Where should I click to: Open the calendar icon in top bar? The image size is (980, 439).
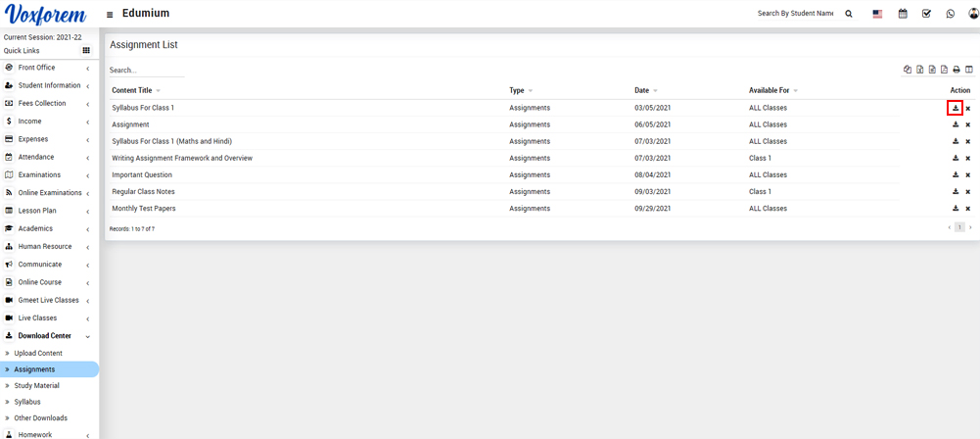coord(903,14)
